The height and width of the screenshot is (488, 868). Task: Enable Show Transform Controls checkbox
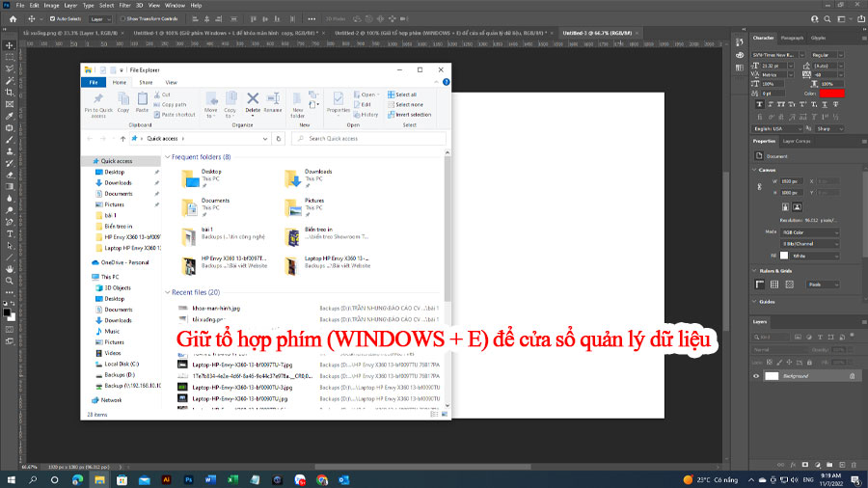(122, 19)
